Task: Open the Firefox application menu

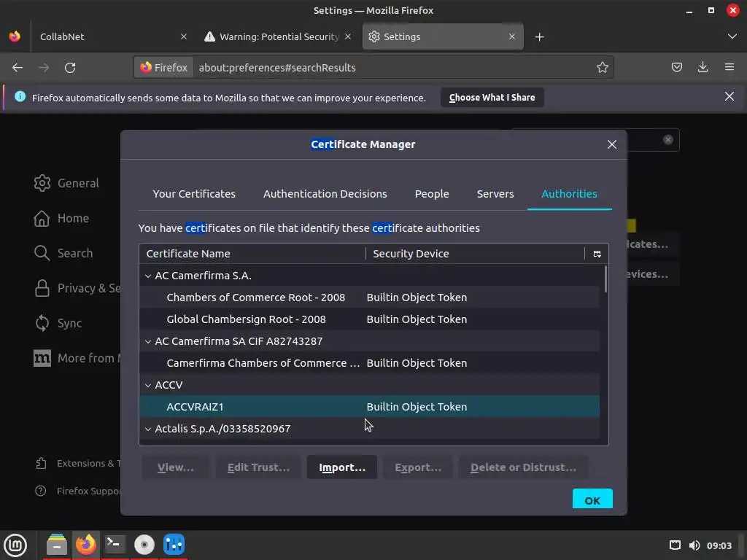Action: click(x=729, y=67)
